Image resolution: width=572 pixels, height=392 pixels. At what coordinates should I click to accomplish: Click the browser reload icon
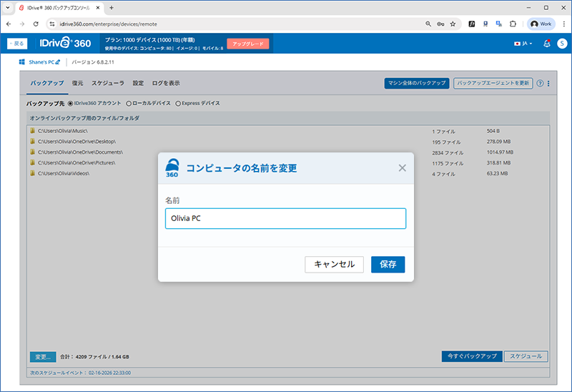pyautogui.click(x=36, y=24)
